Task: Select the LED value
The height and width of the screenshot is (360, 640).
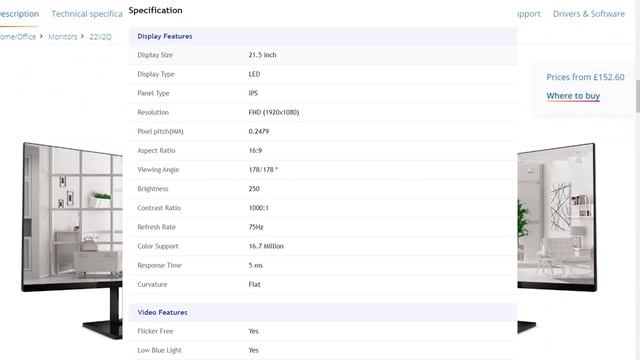Action: 254,74
